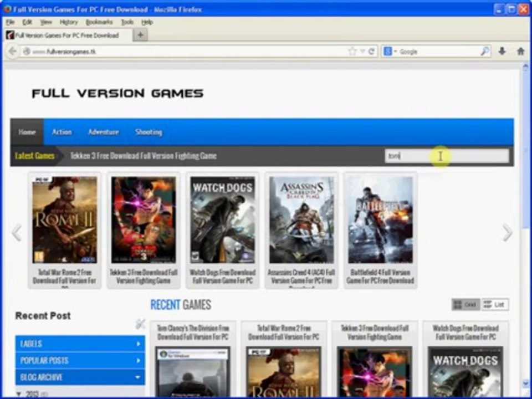Open Tekken 3 recent games title link
532x399 pixels.
point(375,332)
